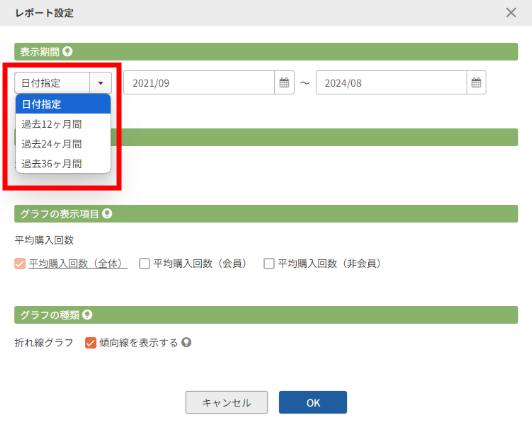The image size is (532, 435).
Task: Choose 過去12ヶ月間 from the dropdown list
Action: click(63, 124)
